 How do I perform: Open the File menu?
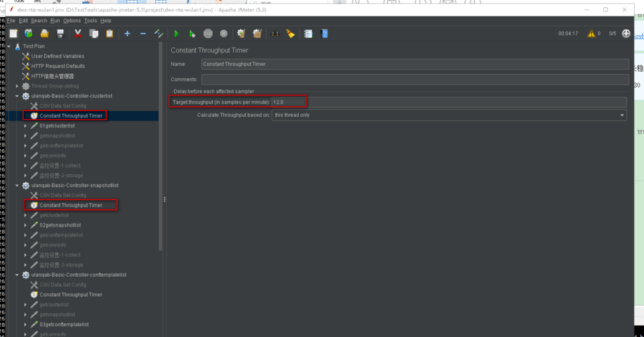11,21
